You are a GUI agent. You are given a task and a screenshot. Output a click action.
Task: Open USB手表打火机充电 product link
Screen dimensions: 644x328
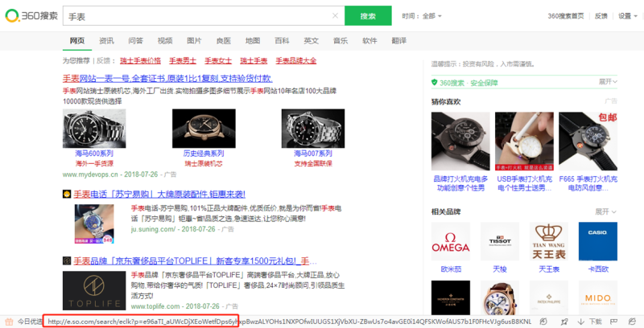pos(525,183)
